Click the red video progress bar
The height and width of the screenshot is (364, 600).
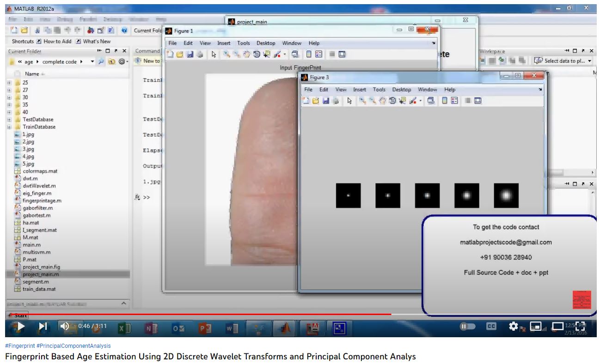199,314
